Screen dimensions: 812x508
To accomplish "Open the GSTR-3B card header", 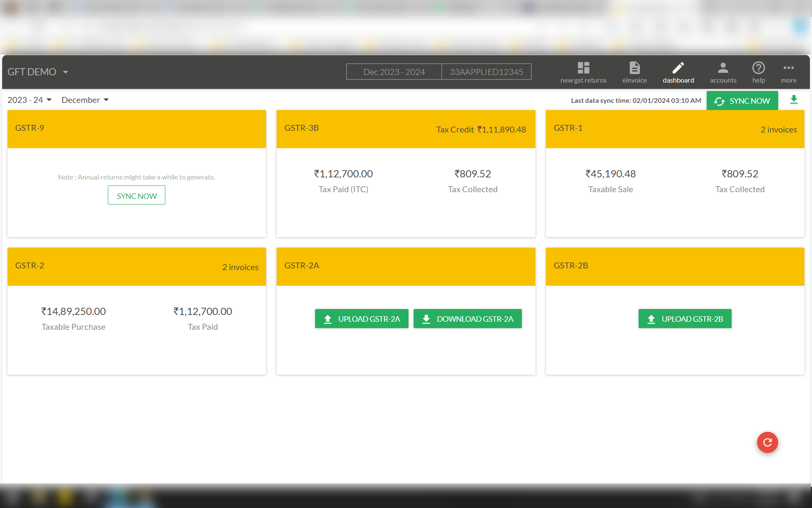I will click(x=405, y=129).
